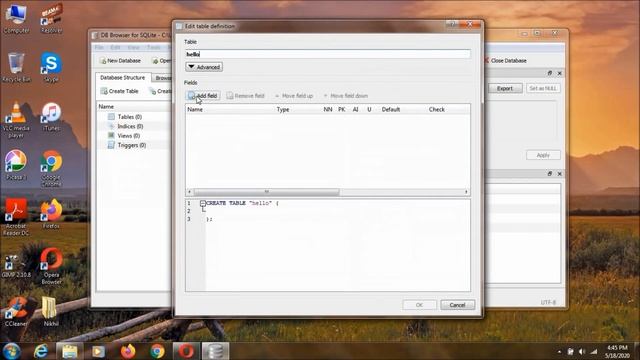The width and height of the screenshot is (640, 360).
Task: Open the Opera Browser desktop icon
Action: point(51,266)
